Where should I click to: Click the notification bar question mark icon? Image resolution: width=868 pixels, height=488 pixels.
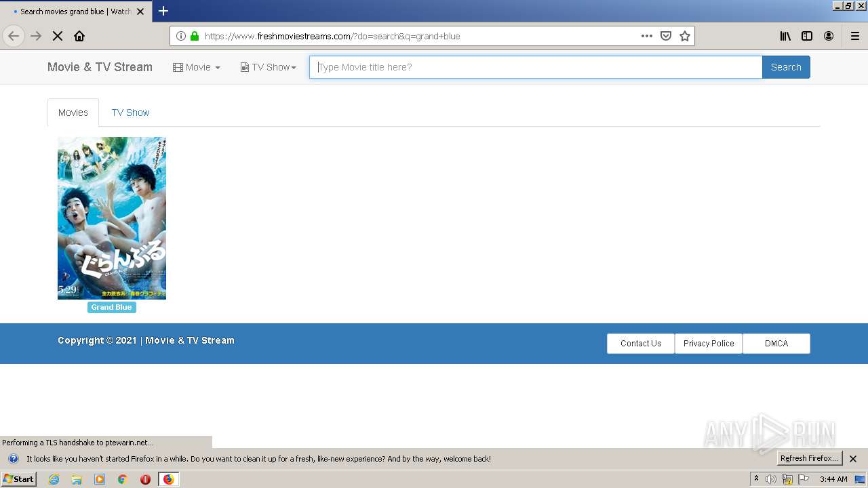(13, 459)
